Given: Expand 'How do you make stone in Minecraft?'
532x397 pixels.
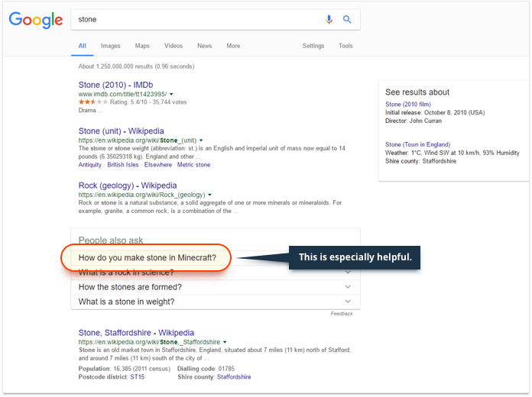Looking at the screenshot, I should [148, 257].
